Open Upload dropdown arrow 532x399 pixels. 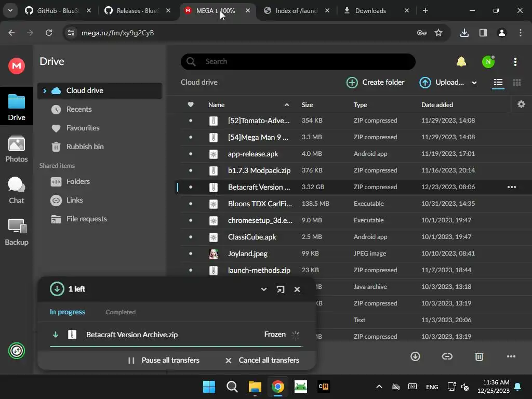point(474,83)
